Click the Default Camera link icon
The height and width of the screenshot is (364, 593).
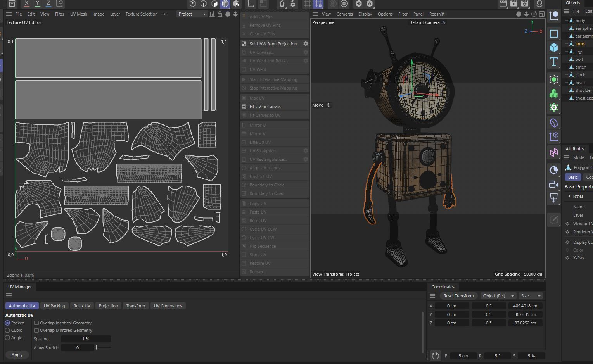[x=443, y=22]
